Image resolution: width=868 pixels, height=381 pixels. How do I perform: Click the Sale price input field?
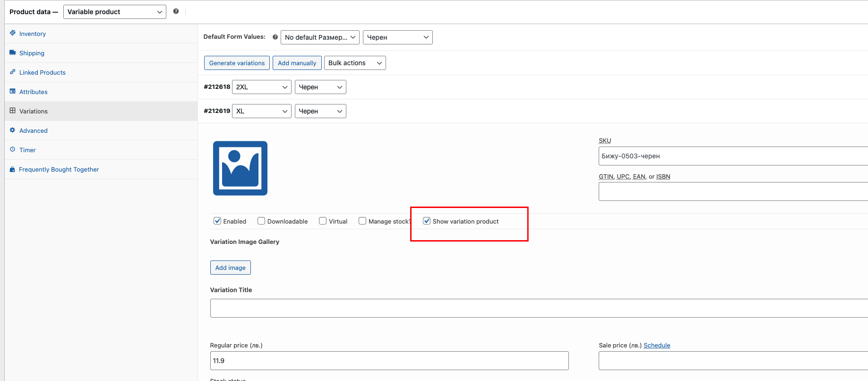tap(733, 361)
